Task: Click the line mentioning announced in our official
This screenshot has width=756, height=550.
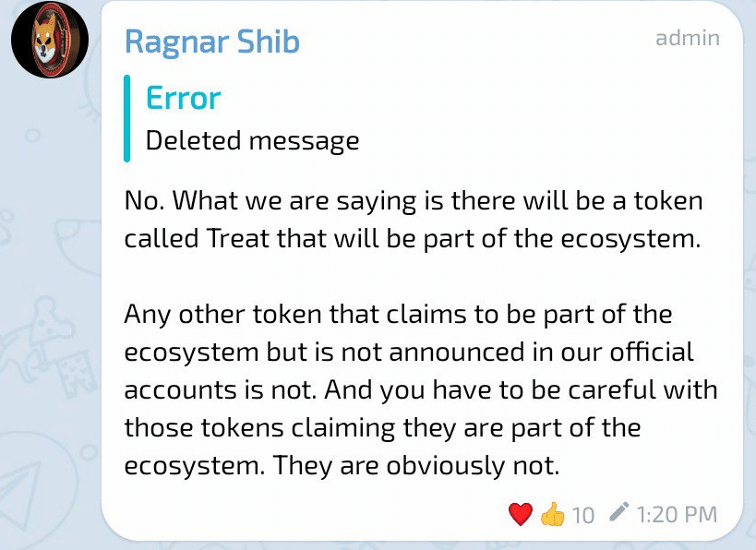Action: [409, 353]
